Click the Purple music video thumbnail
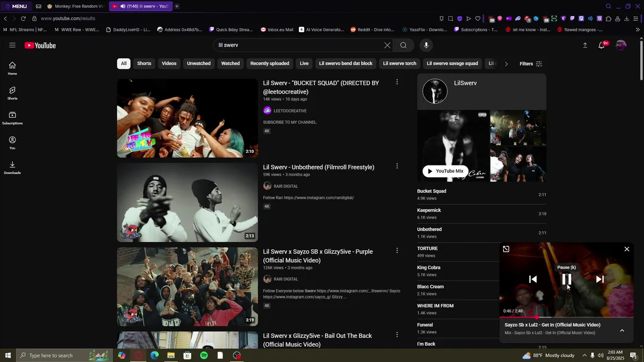 point(188,287)
